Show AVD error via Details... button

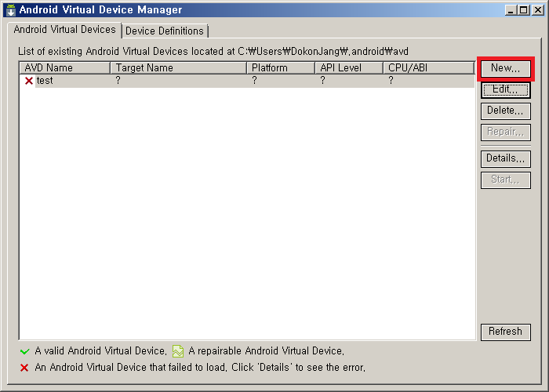506,158
